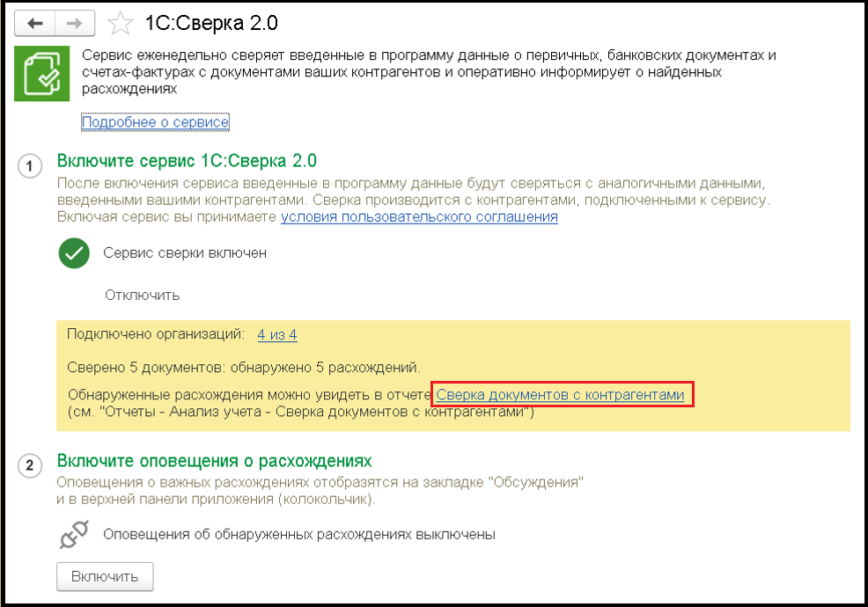
Task: Click heading 'Включите сервис 1С:Сверка 2.0'
Action: tap(187, 161)
